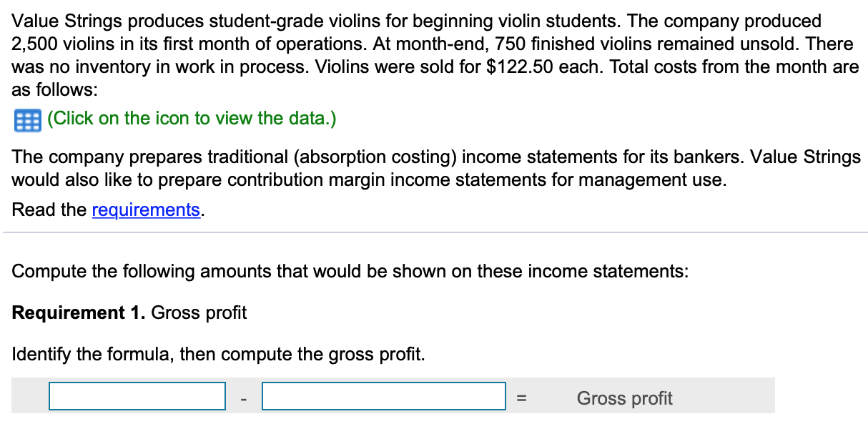Select the second input field before the equals sign

click(383, 395)
